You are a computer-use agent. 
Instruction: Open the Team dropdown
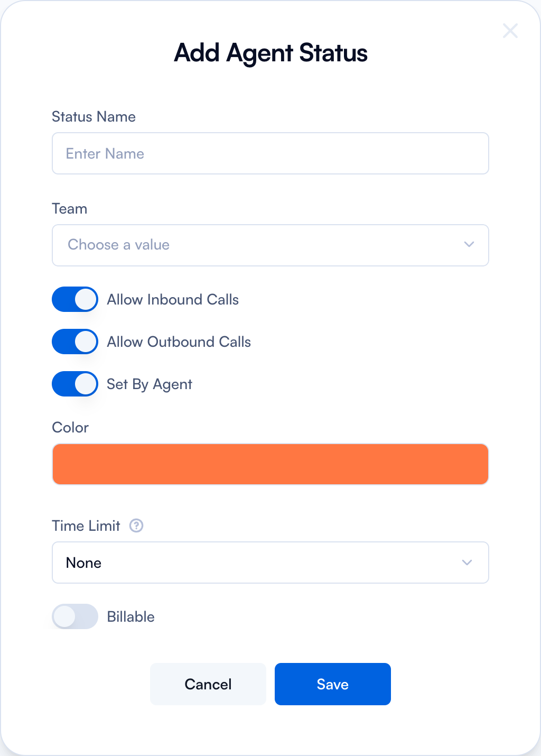270,245
